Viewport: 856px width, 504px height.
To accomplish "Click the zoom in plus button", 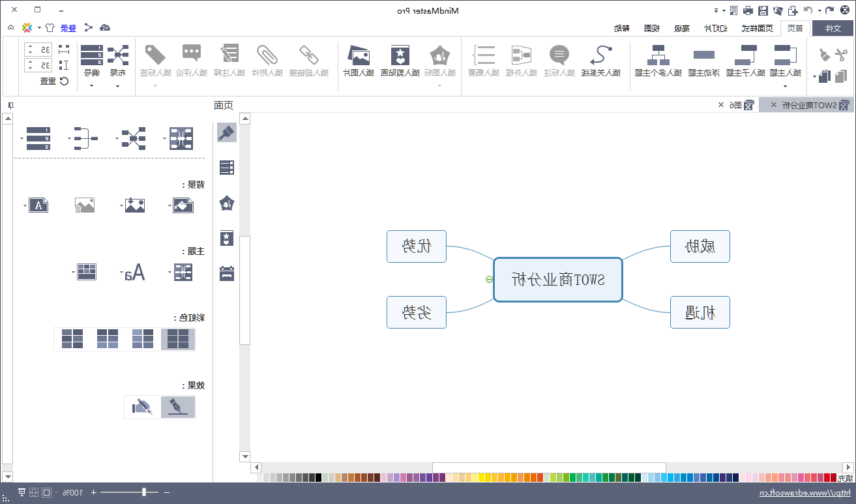I will point(93,492).
